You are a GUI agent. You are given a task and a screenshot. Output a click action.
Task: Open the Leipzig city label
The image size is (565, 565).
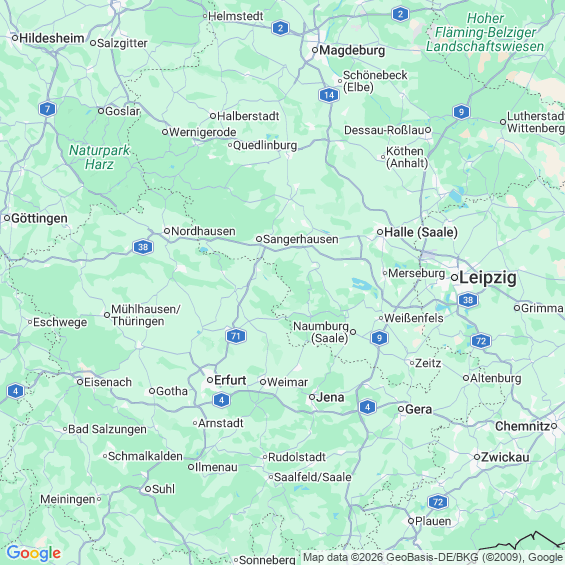click(x=488, y=278)
